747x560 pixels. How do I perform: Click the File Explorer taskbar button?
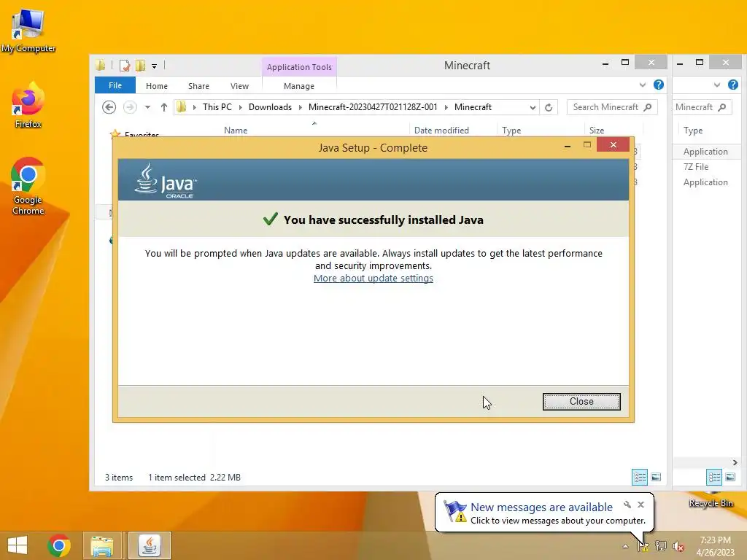102,545
